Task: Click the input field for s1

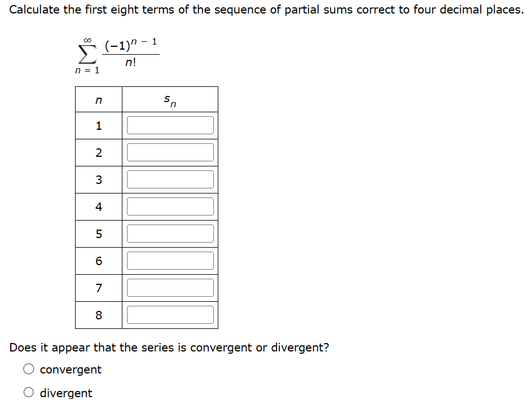Action: click(x=170, y=125)
